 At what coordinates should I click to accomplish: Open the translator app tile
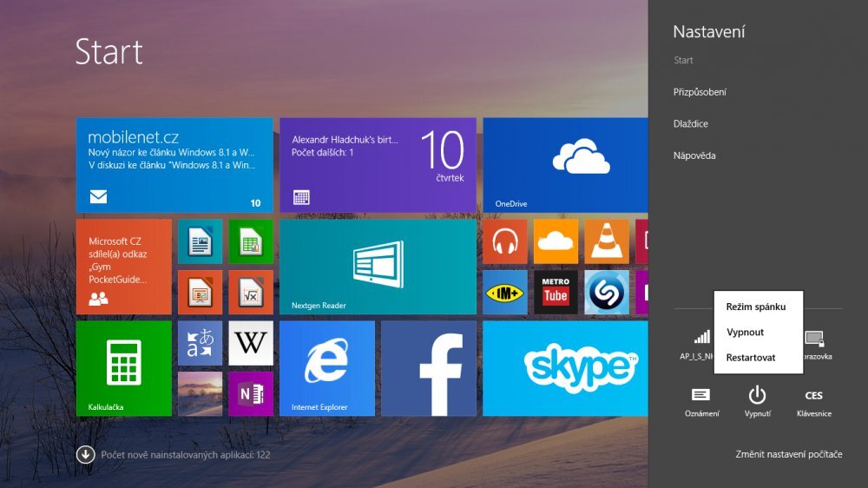click(x=200, y=344)
